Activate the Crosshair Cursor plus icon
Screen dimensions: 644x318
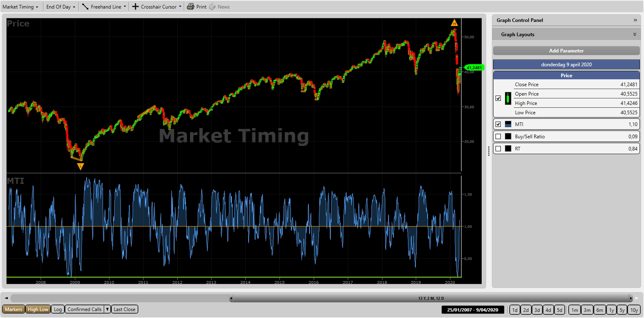(x=135, y=7)
